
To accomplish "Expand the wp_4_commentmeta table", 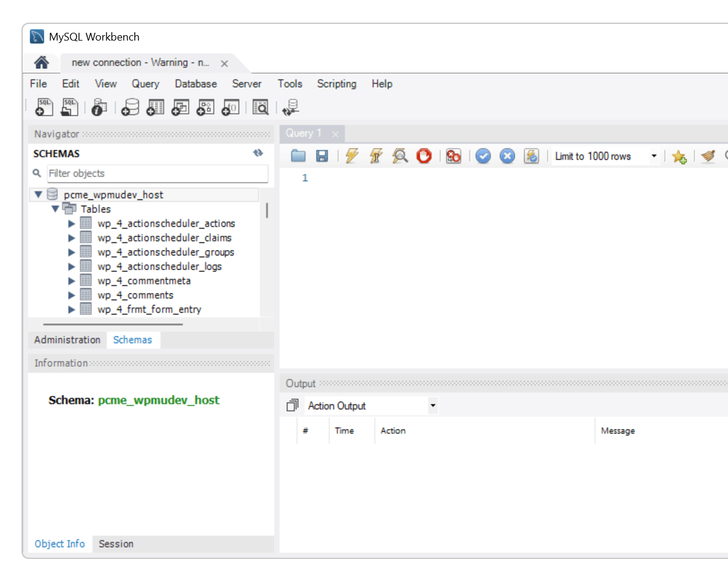I will (72, 281).
